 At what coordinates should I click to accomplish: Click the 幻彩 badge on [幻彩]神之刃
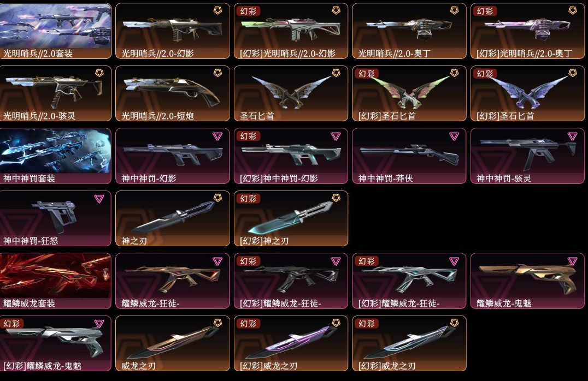pyautogui.click(x=248, y=199)
